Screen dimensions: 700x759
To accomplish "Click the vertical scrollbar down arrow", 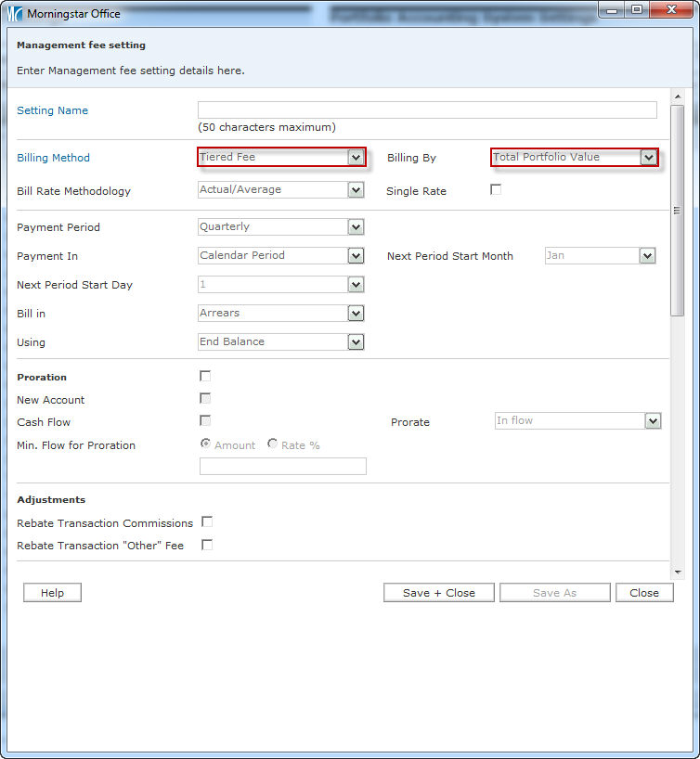I will point(677,572).
